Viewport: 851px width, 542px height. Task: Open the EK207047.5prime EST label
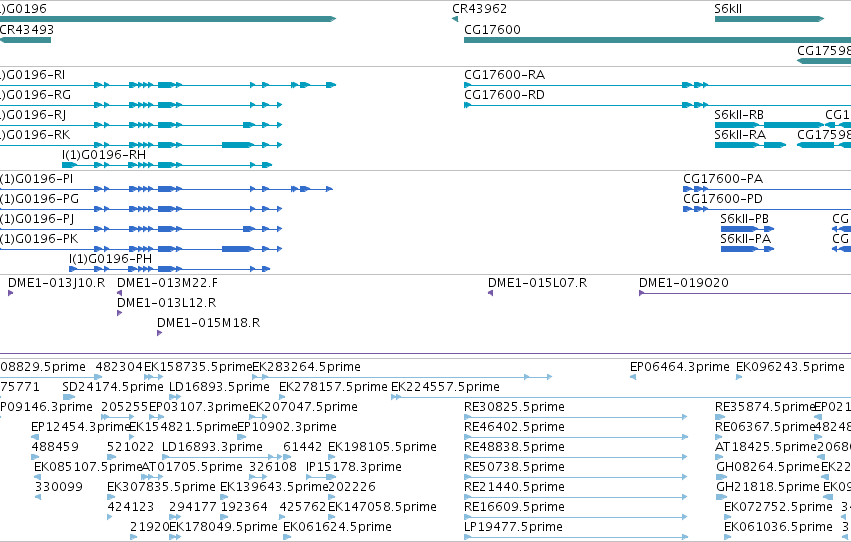(303, 407)
